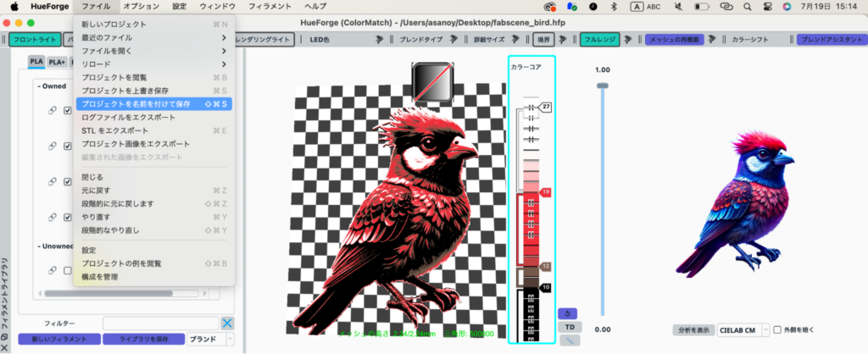Open the オプション menu

[142, 7]
